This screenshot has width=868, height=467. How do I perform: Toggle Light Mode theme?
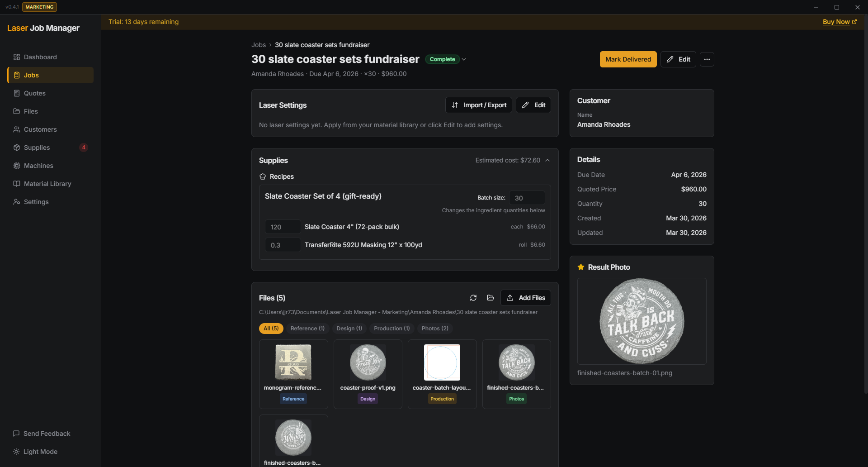[x=40, y=452]
